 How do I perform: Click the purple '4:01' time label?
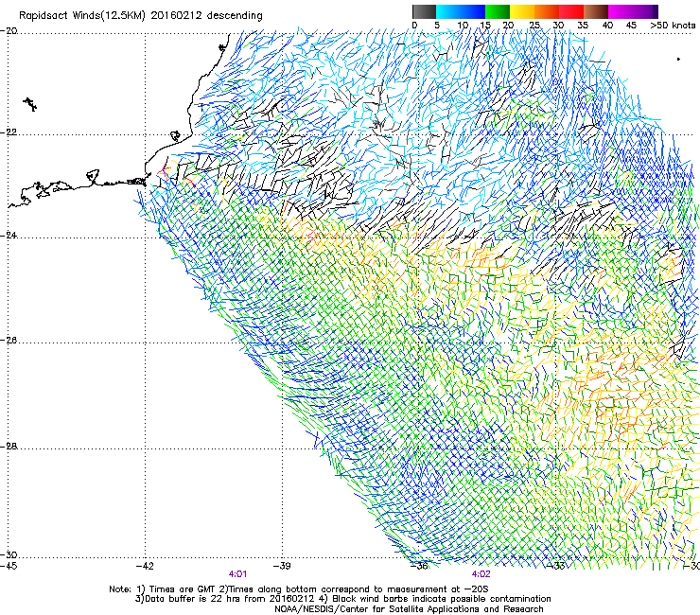(x=238, y=574)
